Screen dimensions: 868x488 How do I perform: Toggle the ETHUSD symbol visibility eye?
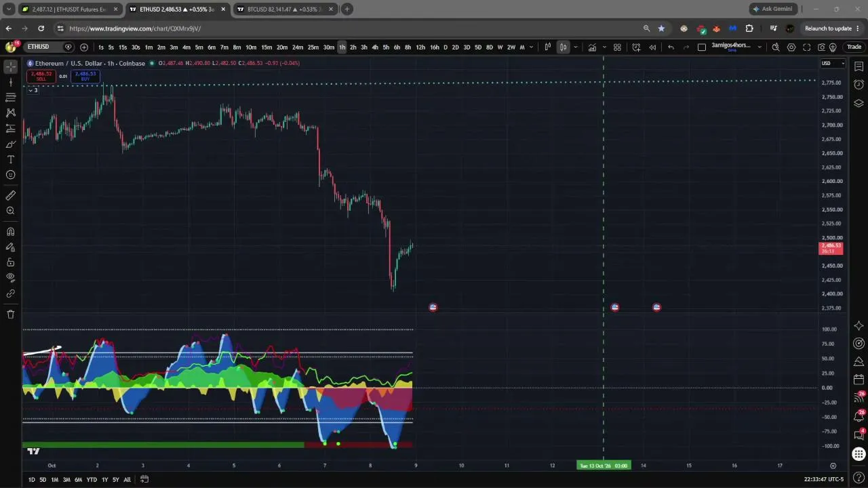pyautogui.click(x=68, y=47)
